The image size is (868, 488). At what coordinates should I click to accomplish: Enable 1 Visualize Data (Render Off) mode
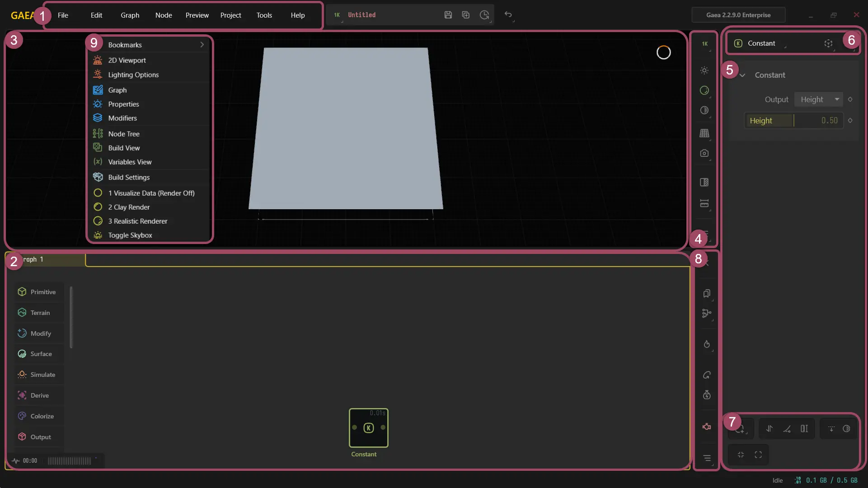[151, 193]
